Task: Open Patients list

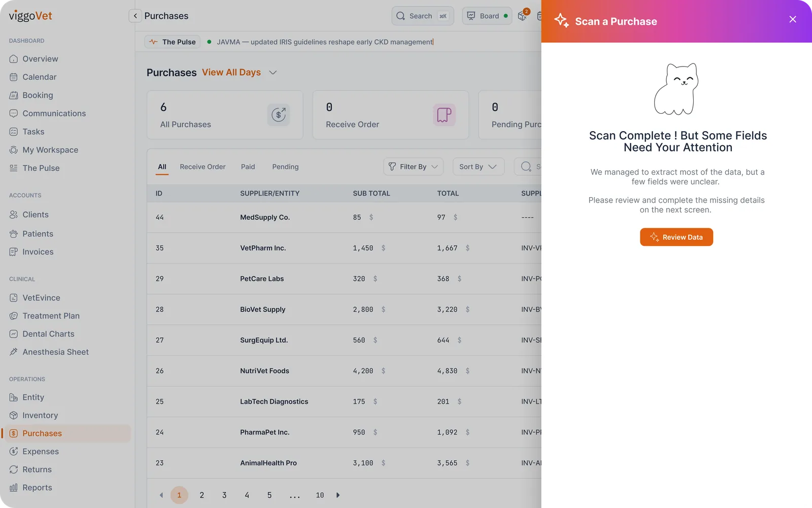Action: tap(31, 234)
